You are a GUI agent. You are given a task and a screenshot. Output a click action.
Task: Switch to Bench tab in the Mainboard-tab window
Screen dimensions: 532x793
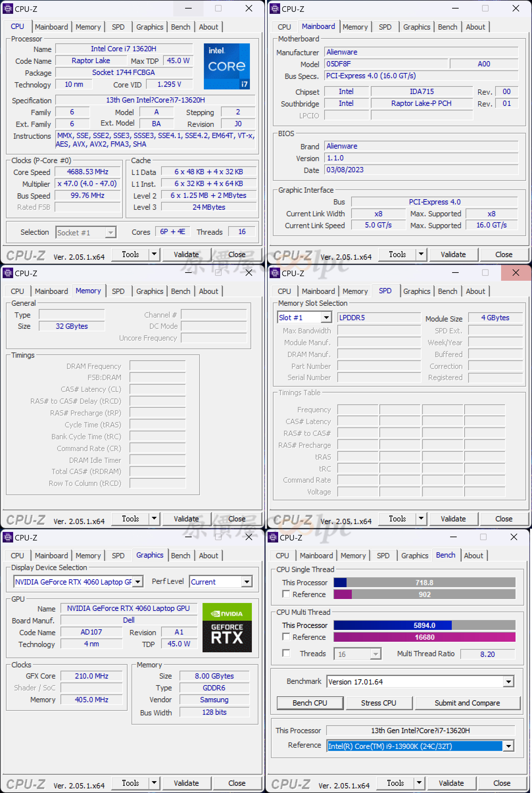tap(447, 27)
